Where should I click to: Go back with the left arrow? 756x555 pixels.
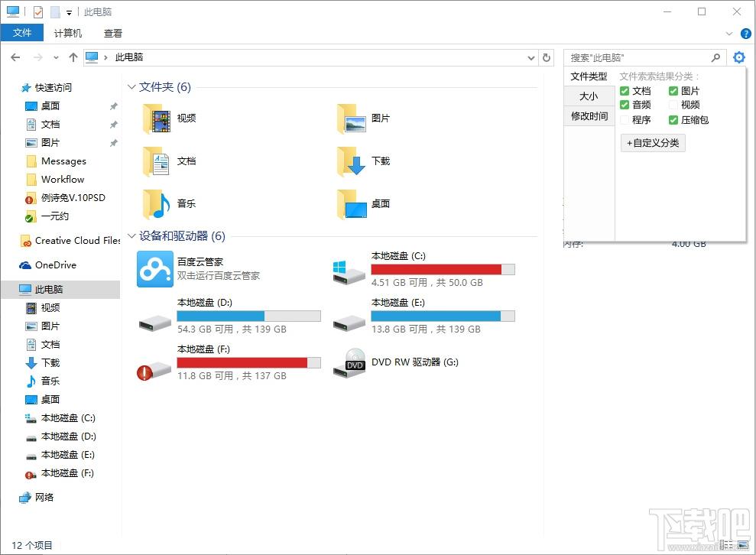[x=15, y=57]
